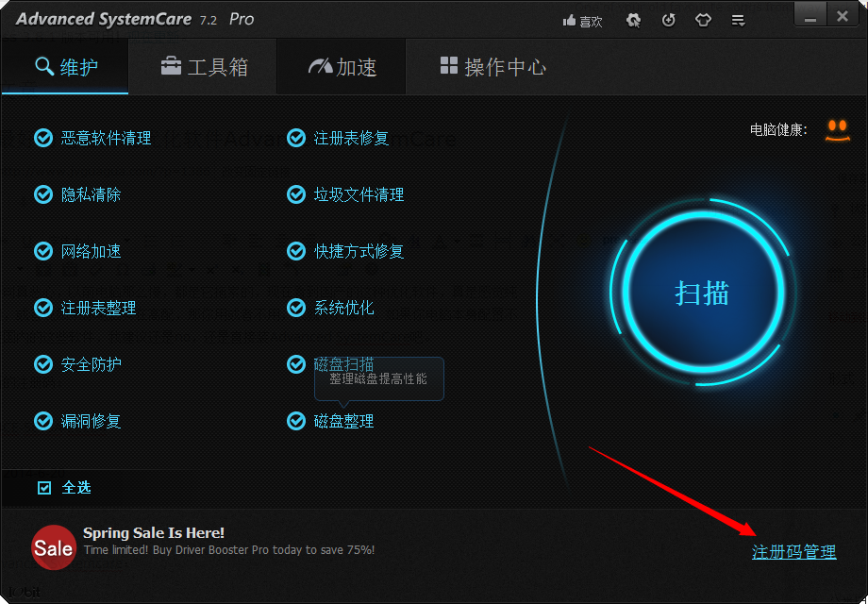868x604 pixels.
Task: Disable the 磁盘整理 checkbox
Action: pyautogui.click(x=296, y=421)
